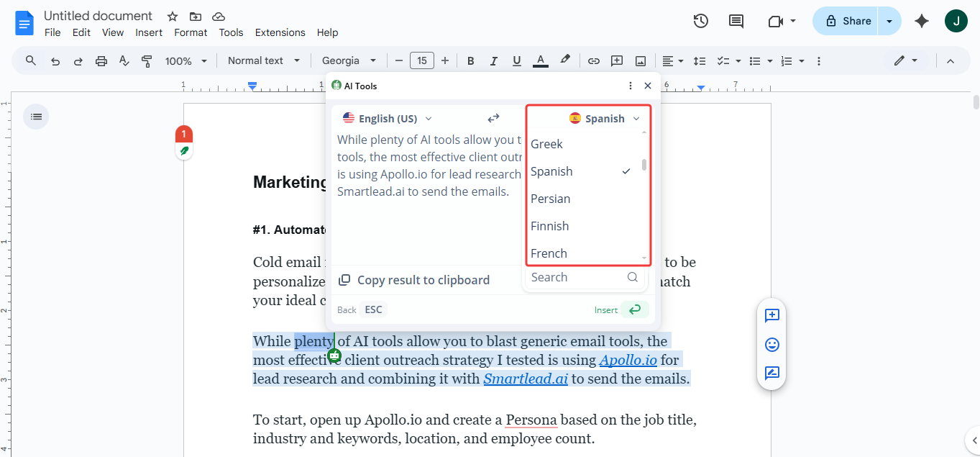Click the print icon
The height and width of the screenshot is (457, 980).
tap(101, 61)
